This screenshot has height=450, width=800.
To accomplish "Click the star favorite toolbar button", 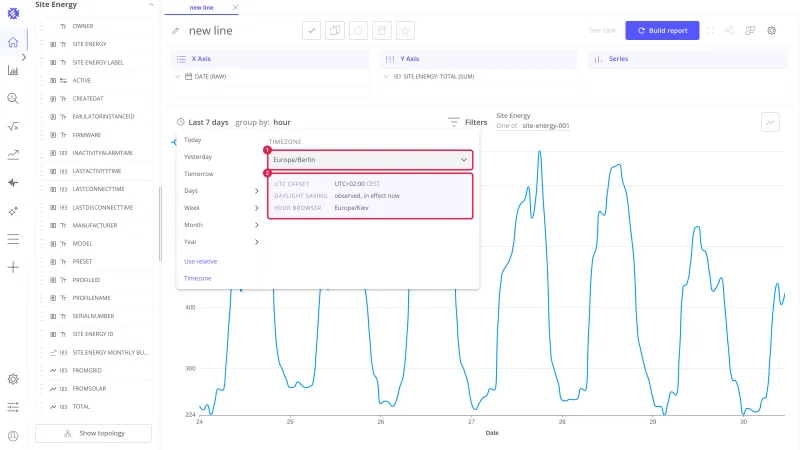I will click(x=405, y=31).
